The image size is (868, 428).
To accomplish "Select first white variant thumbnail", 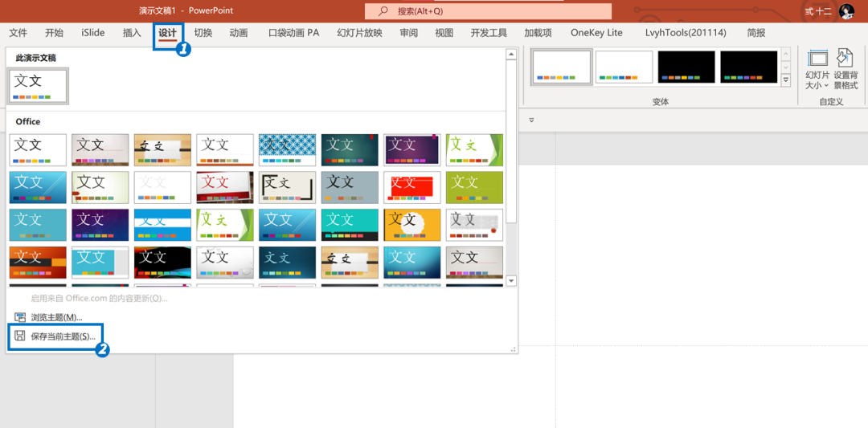I will (x=562, y=67).
